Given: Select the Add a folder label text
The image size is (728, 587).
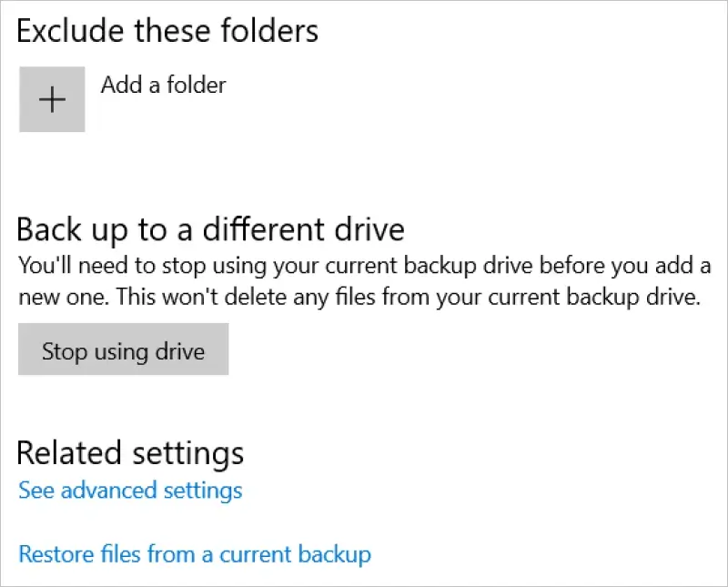Looking at the screenshot, I should [163, 85].
